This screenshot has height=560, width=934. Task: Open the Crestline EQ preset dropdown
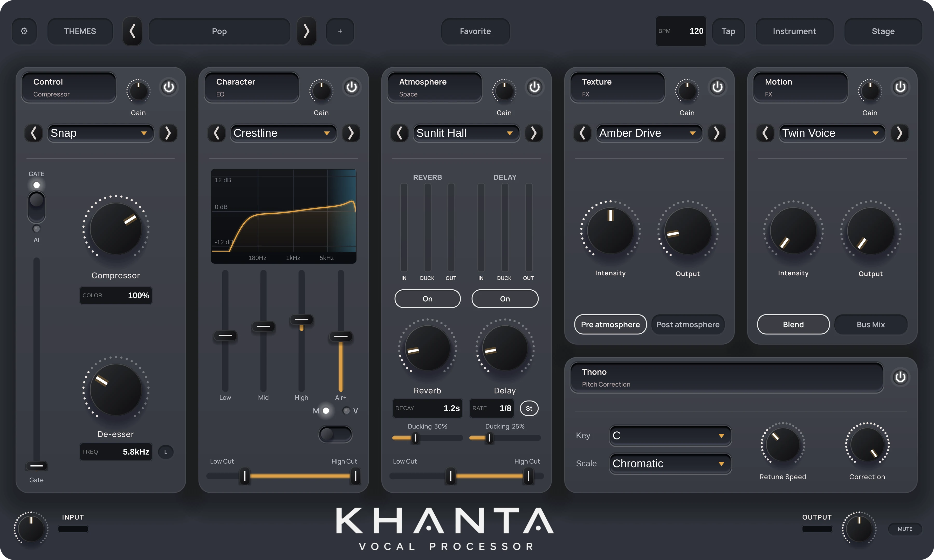tap(283, 133)
